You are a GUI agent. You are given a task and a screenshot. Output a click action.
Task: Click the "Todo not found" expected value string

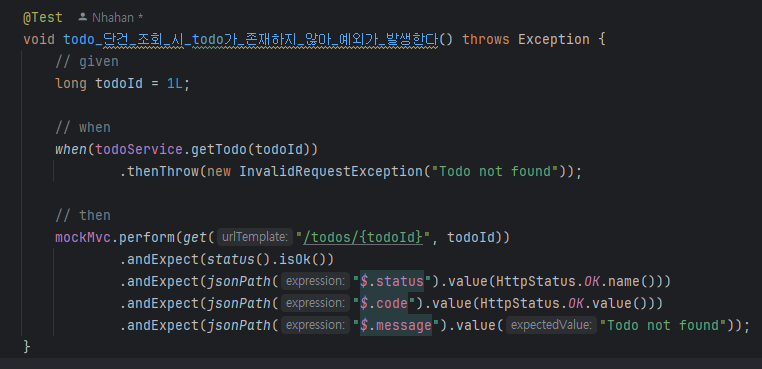tap(663, 325)
